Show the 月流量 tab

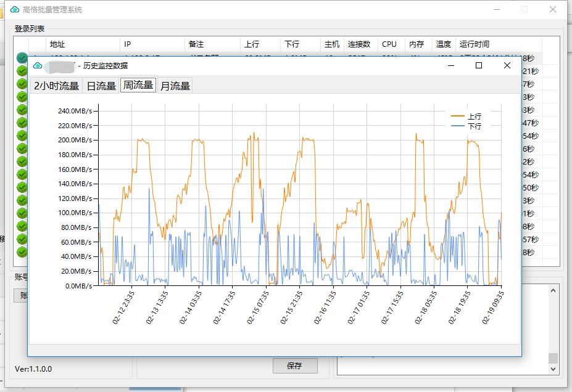175,86
